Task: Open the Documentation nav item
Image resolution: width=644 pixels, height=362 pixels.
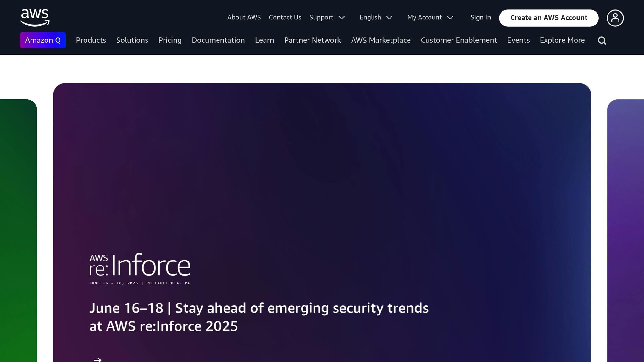Action: (218, 40)
